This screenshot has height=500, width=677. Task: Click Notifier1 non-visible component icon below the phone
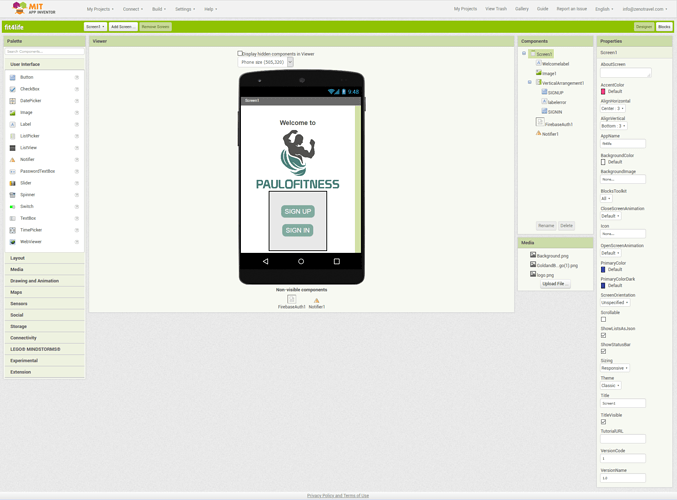pyautogui.click(x=316, y=300)
